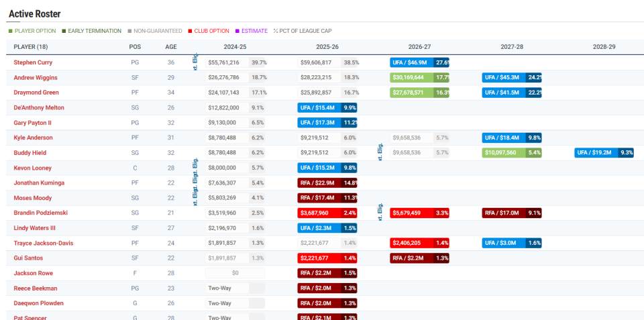Click Santos' $2,221,677 club option cell
This screenshot has height=320, width=644.
[327, 258]
